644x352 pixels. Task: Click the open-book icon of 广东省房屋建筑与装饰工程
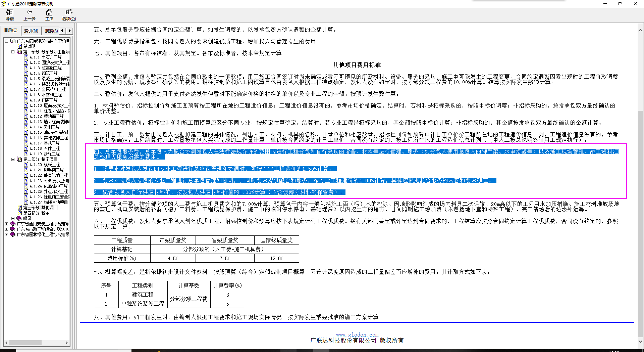(13, 41)
